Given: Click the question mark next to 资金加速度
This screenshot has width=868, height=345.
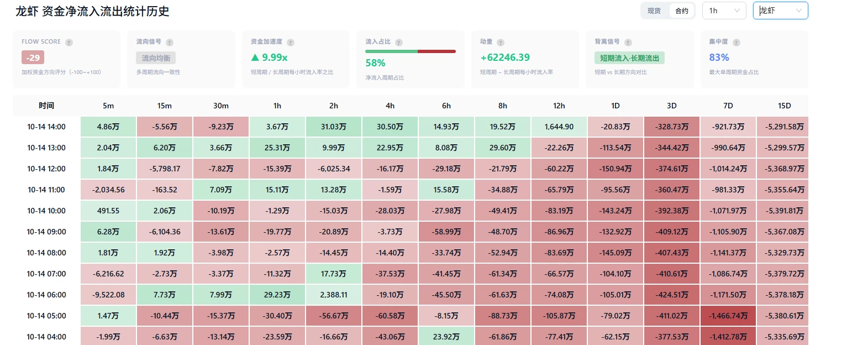Looking at the screenshot, I should (x=291, y=43).
